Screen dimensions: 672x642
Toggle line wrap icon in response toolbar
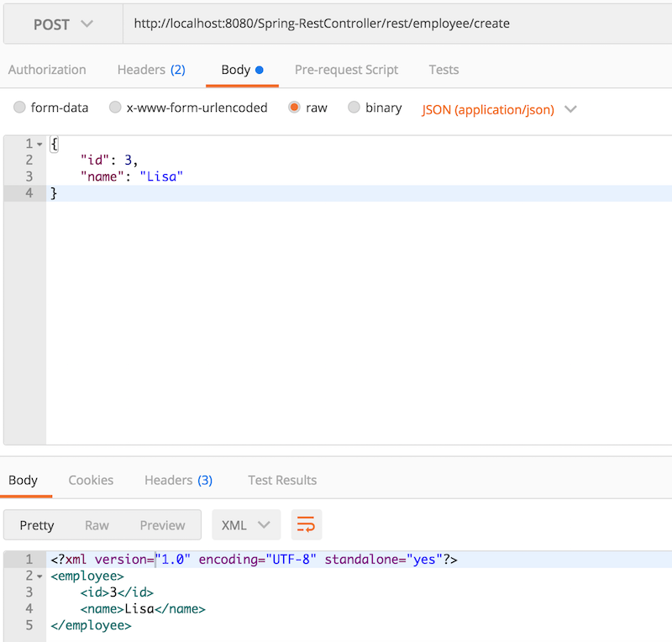tap(306, 524)
